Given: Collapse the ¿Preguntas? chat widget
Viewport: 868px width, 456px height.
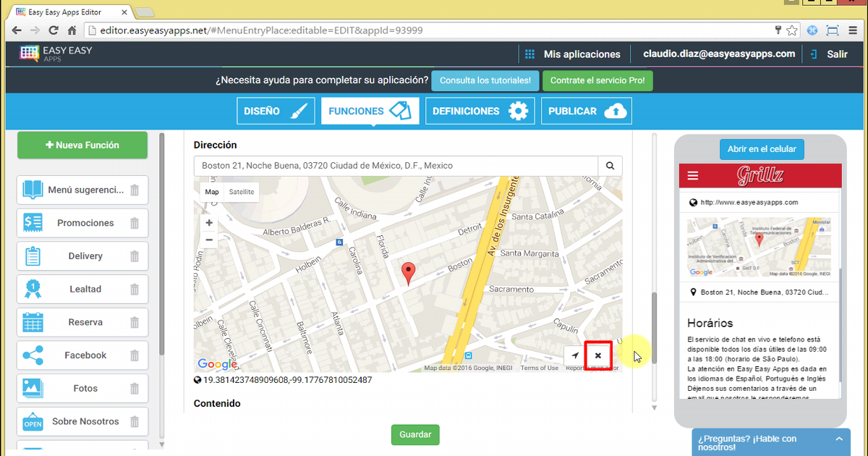Looking at the screenshot, I should point(839,439).
